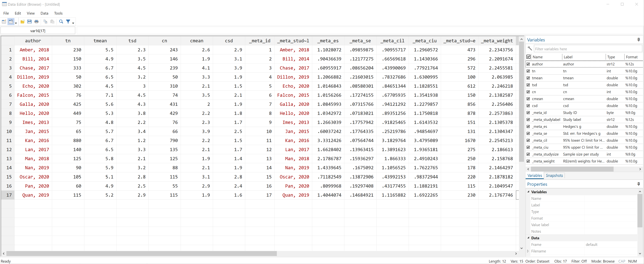
Task: Select the Variables tab in panel
Action: point(535,175)
